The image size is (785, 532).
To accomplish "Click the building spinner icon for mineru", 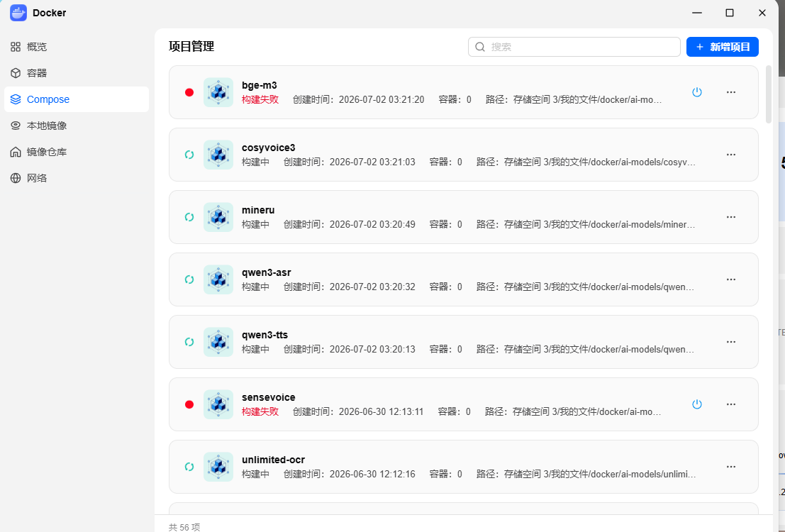I will click(189, 217).
